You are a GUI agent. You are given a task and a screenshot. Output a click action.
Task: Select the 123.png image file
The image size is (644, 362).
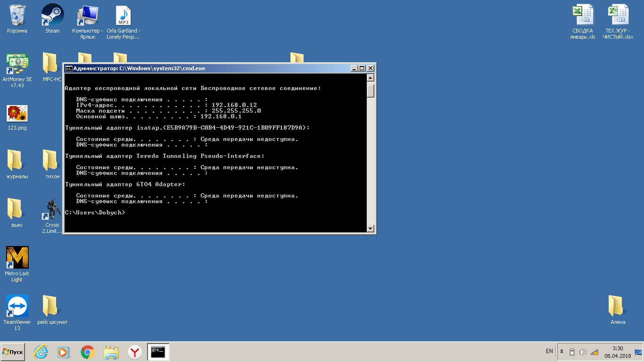pyautogui.click(x=17, y=117)
